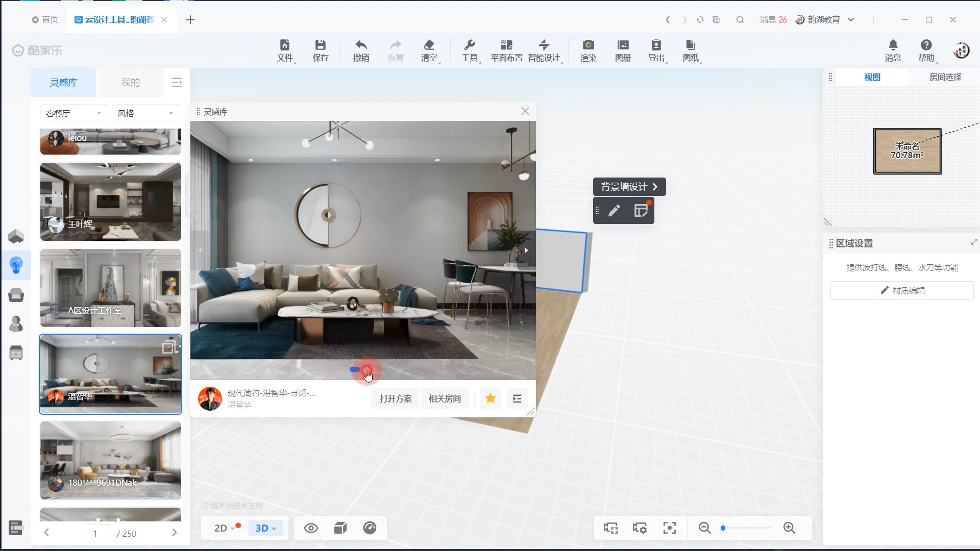
Task: Open the house model sidebar icon
Action: 16,236
